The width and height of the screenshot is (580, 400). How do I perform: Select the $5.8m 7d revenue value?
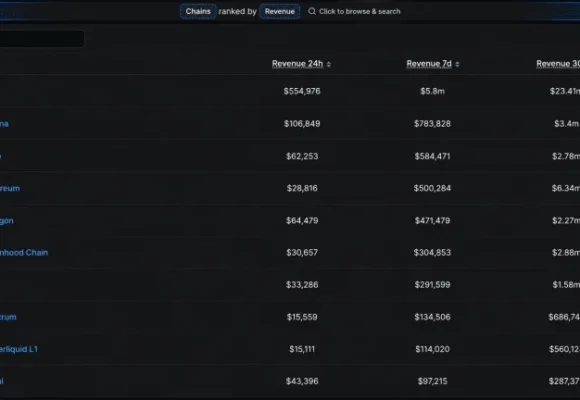pyautogui.click(x=432, y=91)
